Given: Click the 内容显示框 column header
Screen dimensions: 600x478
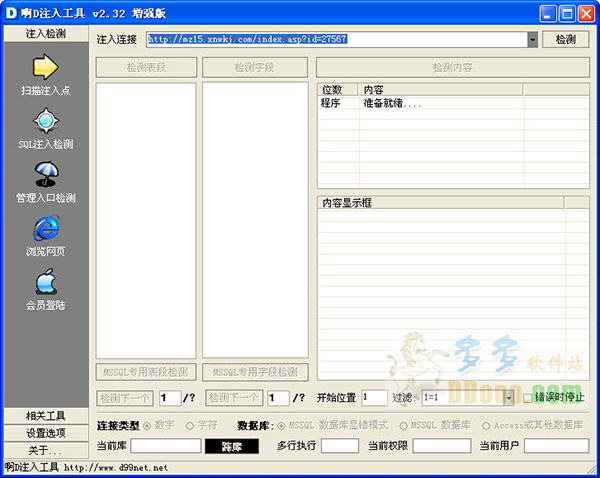Looking at the screenshot, I should pos(441,203).
